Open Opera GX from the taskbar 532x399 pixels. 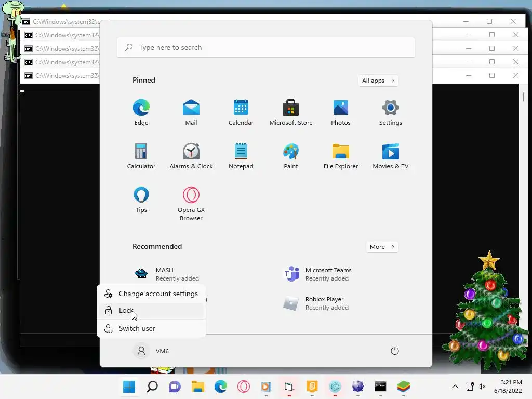tap(243, 387)
